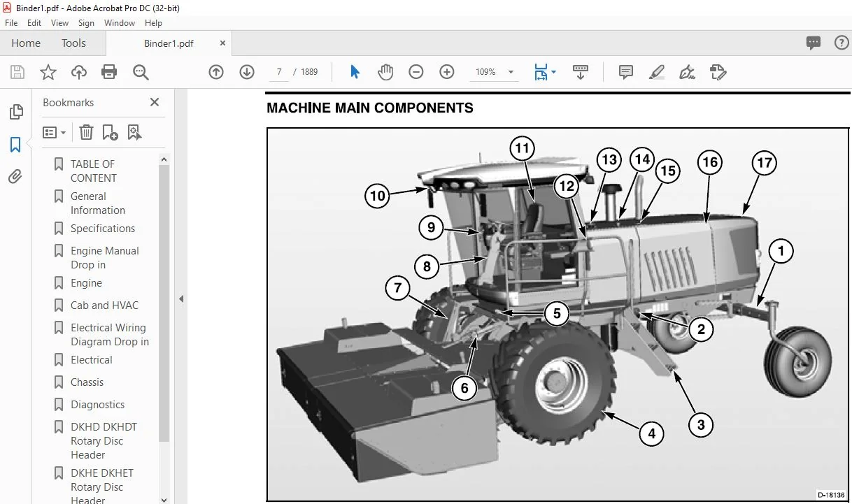Close the Bookmarks panel
This screenshot has width=852, height=504.
coord(155,102)
